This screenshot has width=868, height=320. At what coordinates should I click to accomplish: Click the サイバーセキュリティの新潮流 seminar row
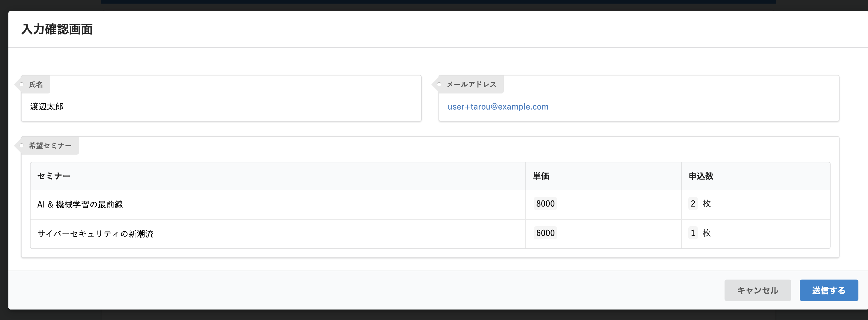(x=96, y=233)
